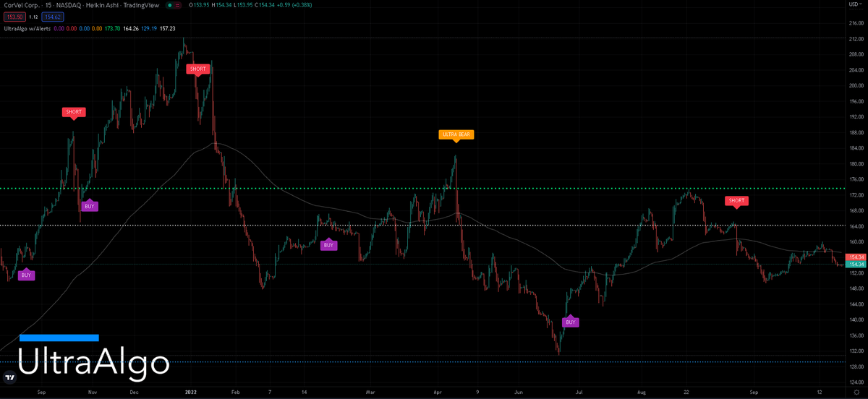Click the green 173.70 legend value

pyautogui.click(x=112, y=29)
